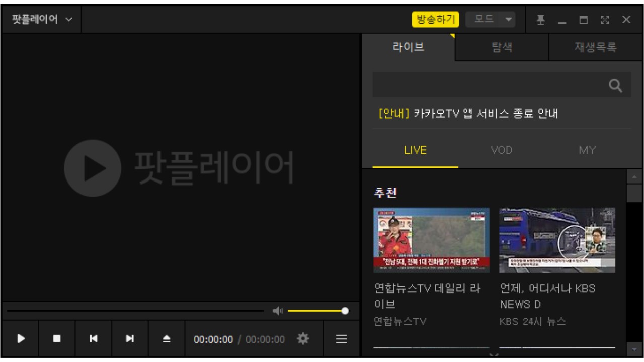
Task: Click the live list scrollbar down arrow
Action: (x=634, y=348)
